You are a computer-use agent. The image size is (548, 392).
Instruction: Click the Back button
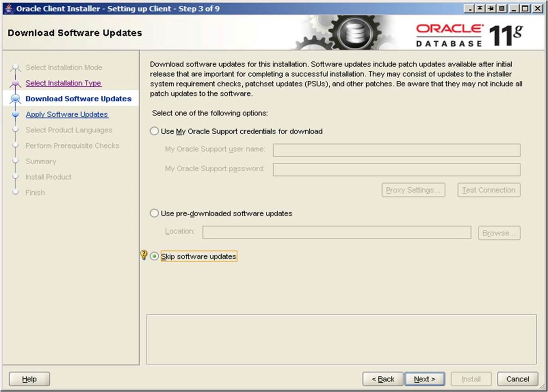coord(382,379)
